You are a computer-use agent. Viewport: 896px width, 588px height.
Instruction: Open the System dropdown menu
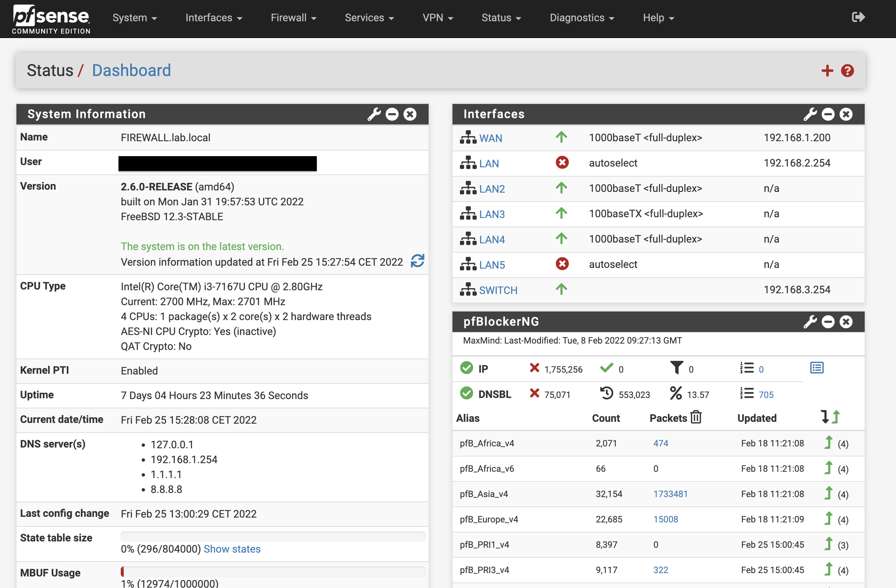tap(135, 18)
